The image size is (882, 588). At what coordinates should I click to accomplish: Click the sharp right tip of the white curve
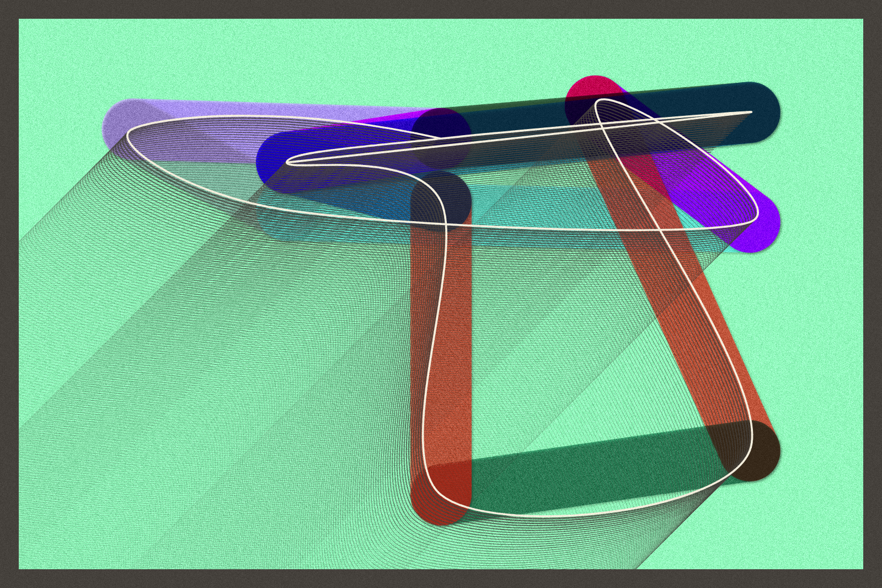tap(751, 112)
